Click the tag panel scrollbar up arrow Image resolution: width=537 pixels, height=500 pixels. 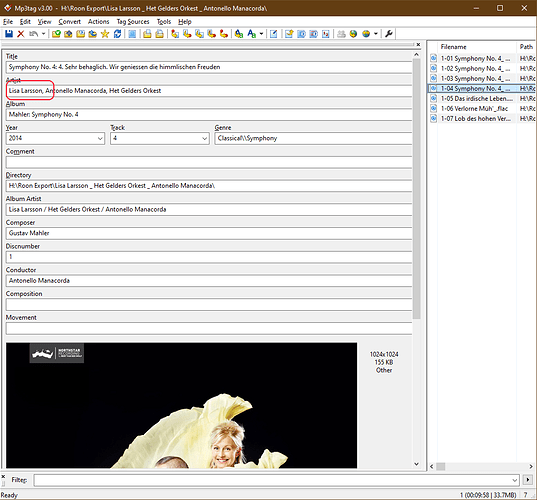pyautogui.click(x=416, y=54)
